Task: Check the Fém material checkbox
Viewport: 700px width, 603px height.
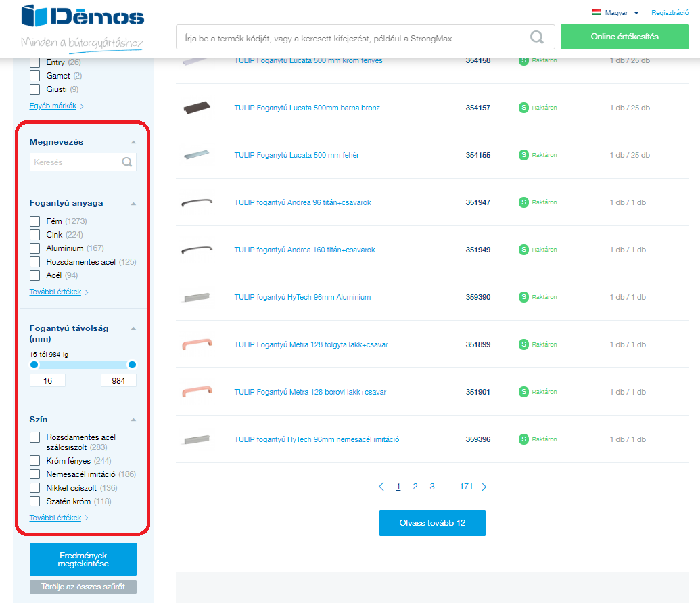Action: tap(35, 221)
